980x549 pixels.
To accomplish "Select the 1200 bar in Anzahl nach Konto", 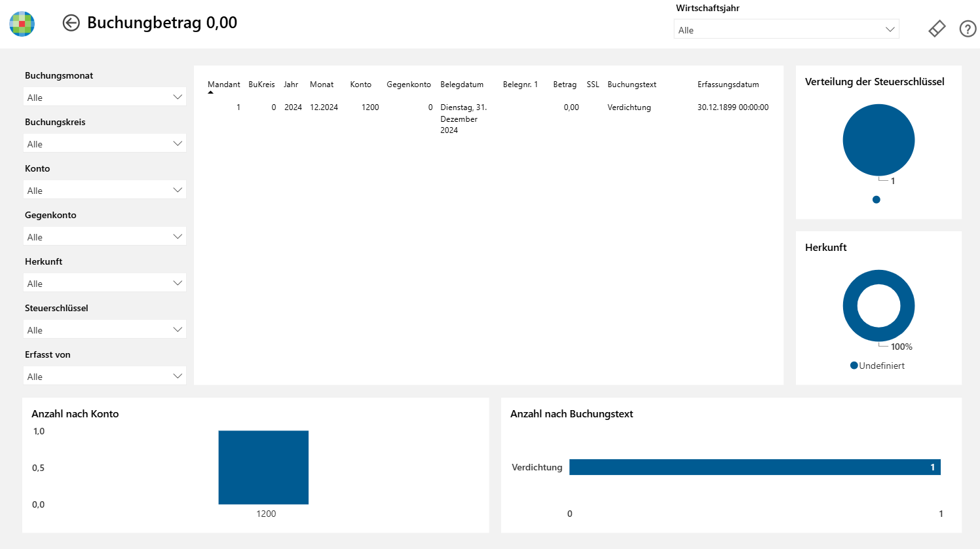I will (x=263, y=467).
